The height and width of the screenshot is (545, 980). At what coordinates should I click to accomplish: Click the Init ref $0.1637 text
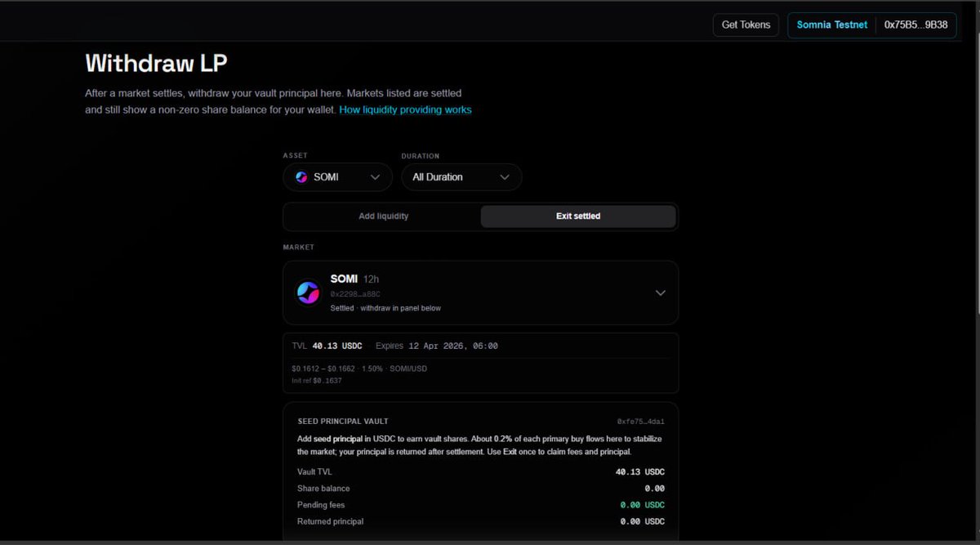317,381
